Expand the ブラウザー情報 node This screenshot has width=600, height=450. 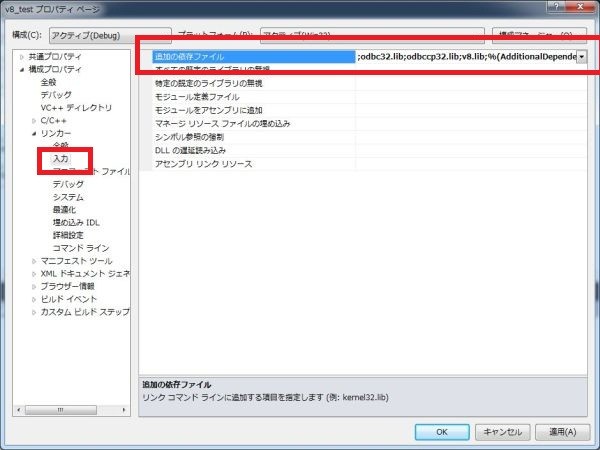point(34,286)
